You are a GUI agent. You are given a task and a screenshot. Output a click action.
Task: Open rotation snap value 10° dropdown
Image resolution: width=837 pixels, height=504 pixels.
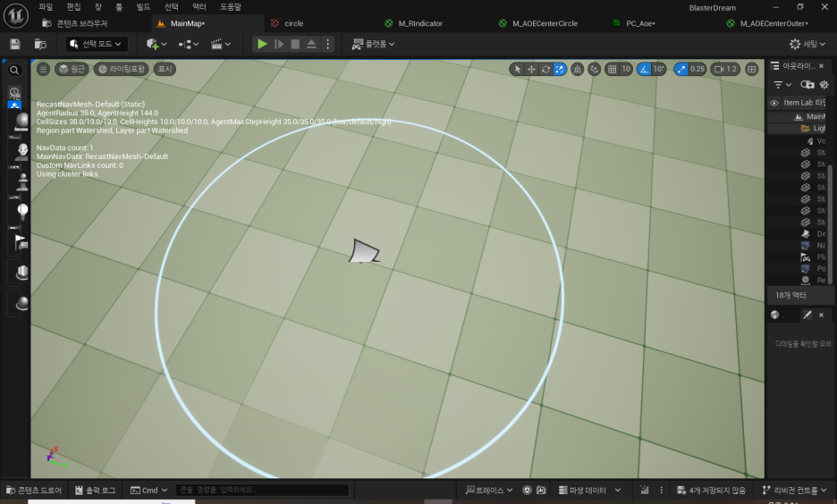click(659, 69)
